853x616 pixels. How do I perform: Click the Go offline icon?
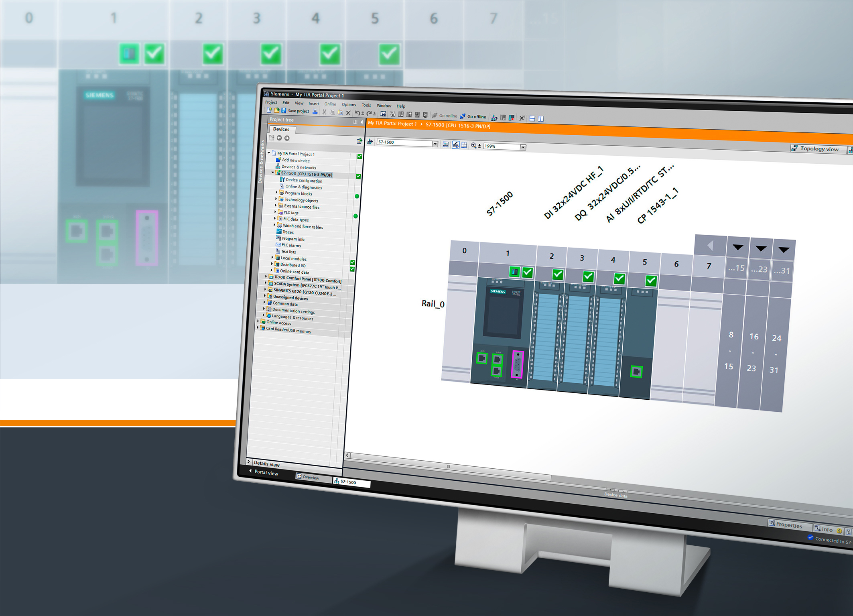[x=463, y=116]
